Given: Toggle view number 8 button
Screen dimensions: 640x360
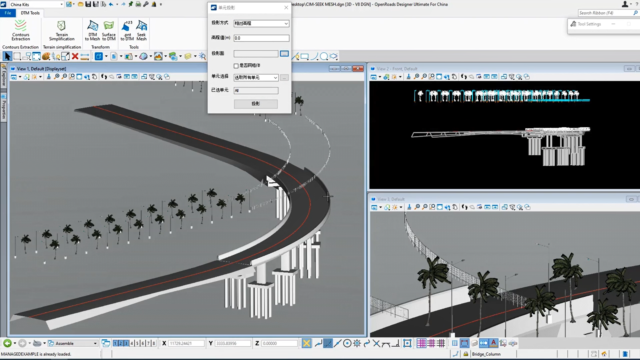Looking at the screenshot, I should 153,343.
